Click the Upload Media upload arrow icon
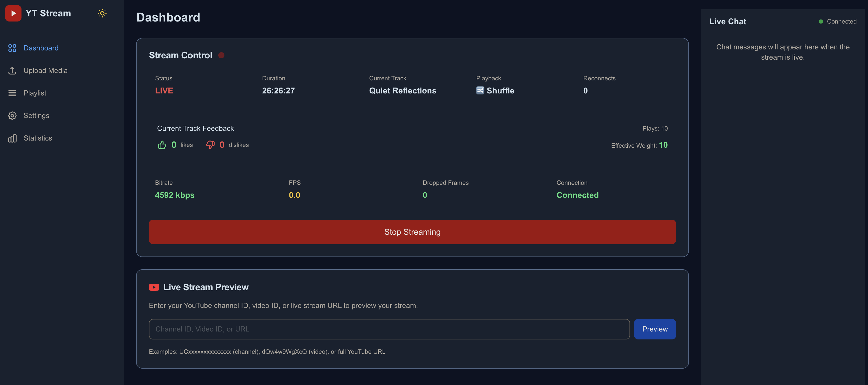The height and width of the screenshot is (385, 868). point(12,70)
